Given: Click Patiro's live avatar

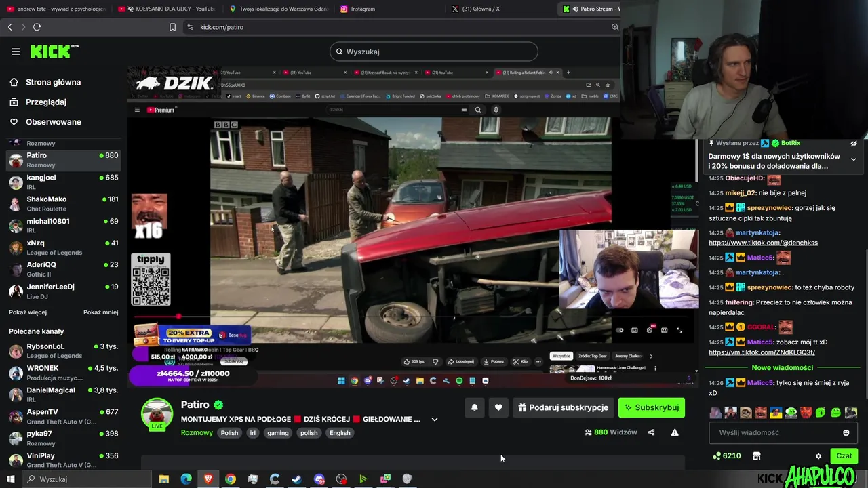Looking at the screenshot, I should [157, 413].
